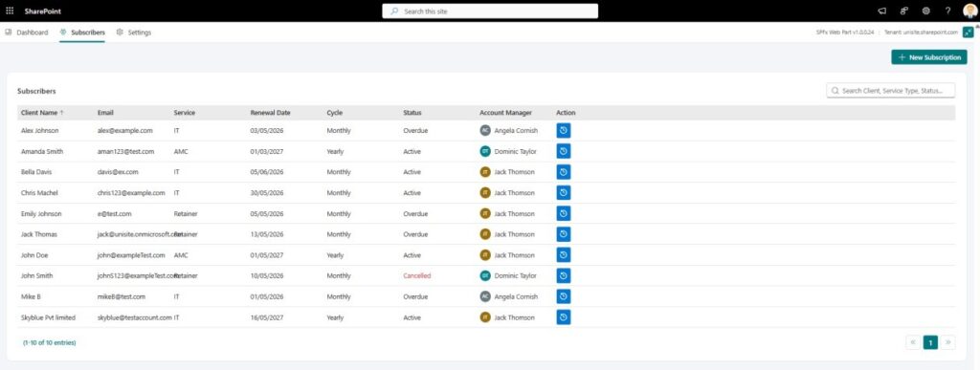The width and height of the screenshot is (980, 370).
Task: Open the megaphone announcements icon
Action: coord(881,11)
